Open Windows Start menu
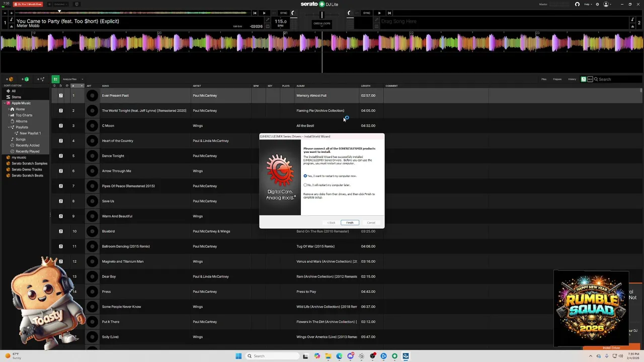 coord(238,356)
